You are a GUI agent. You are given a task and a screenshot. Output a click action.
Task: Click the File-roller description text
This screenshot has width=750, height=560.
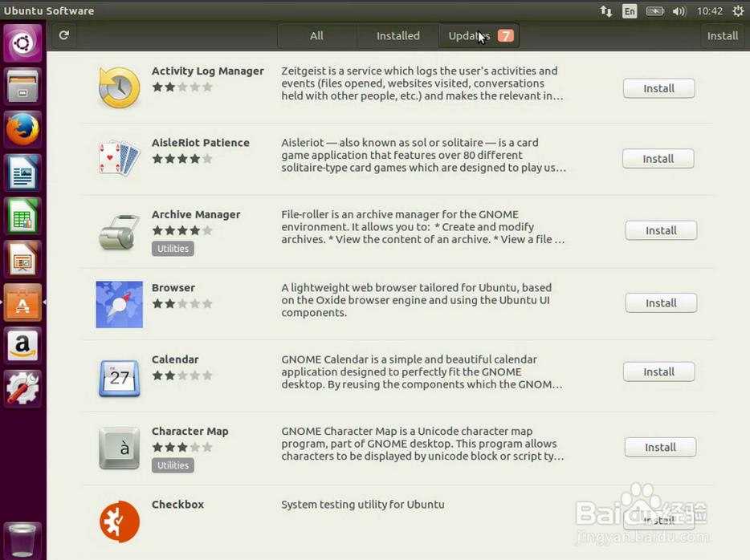tap(423, 227)
